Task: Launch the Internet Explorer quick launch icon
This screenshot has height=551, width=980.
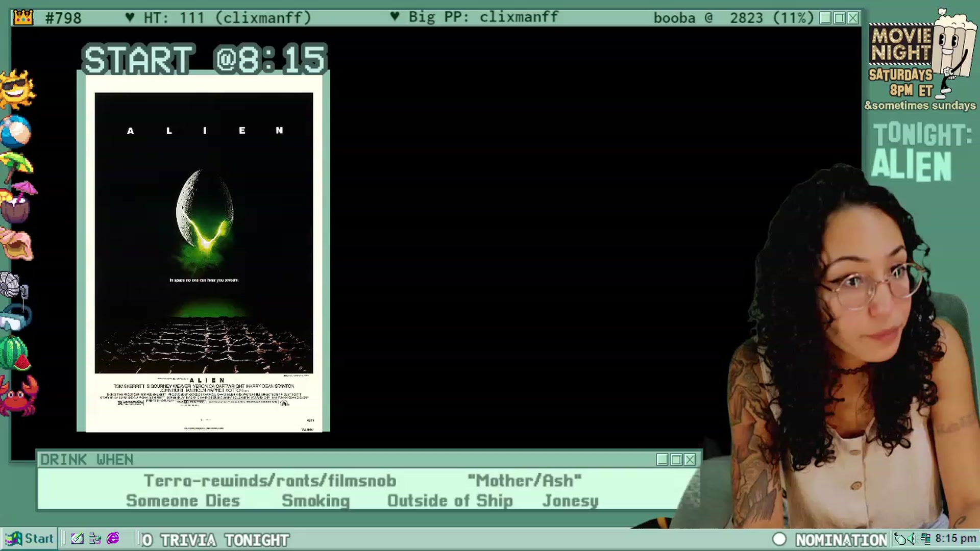Action: (113, 539)
